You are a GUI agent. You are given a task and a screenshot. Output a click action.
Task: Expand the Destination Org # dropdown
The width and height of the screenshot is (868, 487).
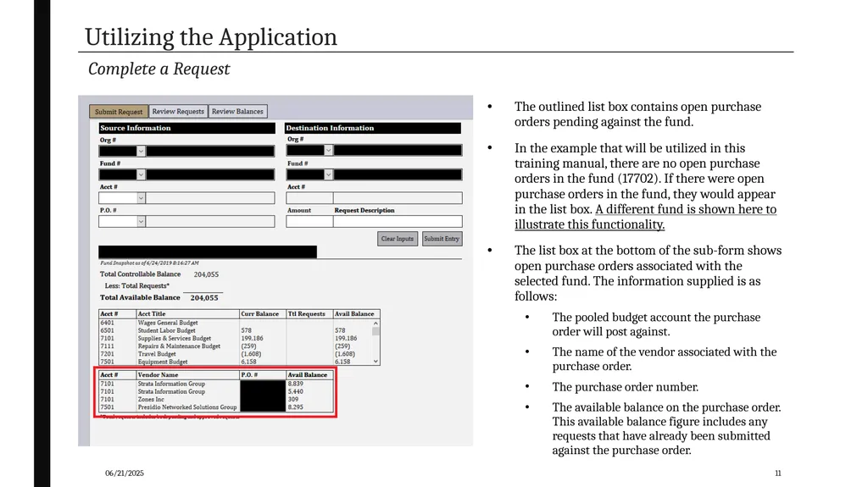tap(328, 151)
